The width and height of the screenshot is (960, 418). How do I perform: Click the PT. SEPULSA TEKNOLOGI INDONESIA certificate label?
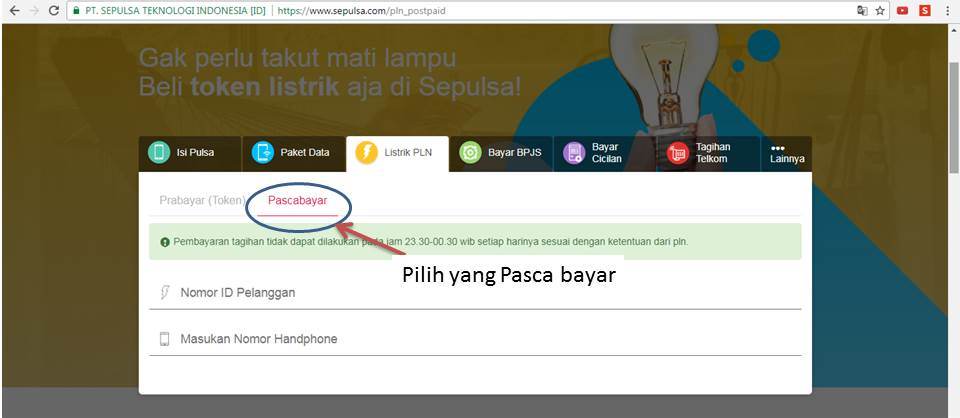point(175,11)
